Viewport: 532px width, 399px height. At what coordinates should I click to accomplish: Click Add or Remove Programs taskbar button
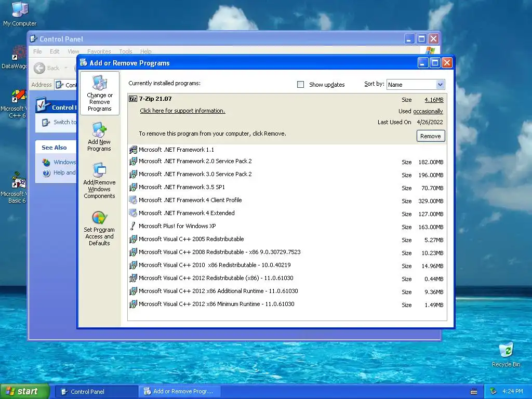180,392
